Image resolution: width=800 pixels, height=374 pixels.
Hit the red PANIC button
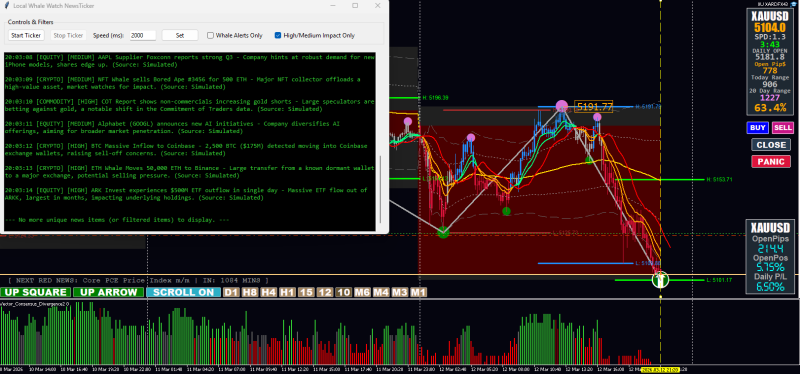tap(771, 162)
